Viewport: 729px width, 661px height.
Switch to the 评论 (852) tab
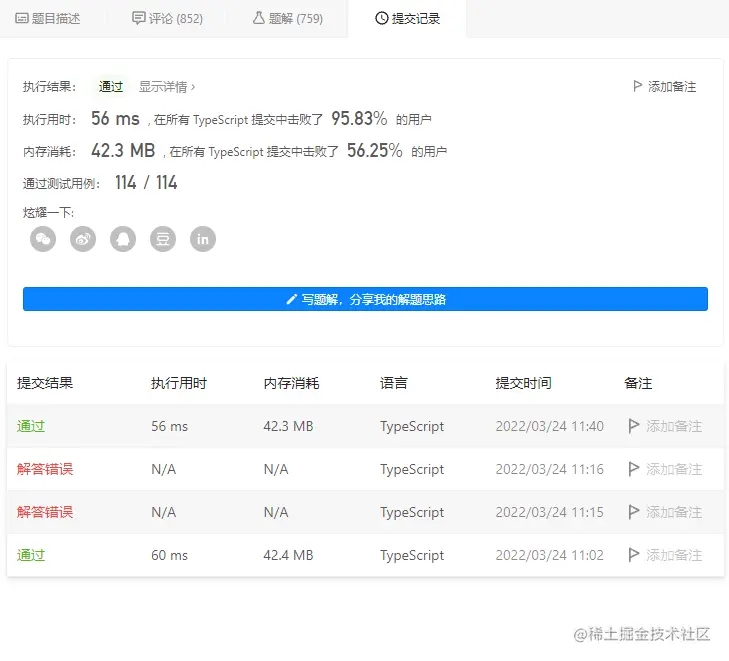tap(167, 19)
